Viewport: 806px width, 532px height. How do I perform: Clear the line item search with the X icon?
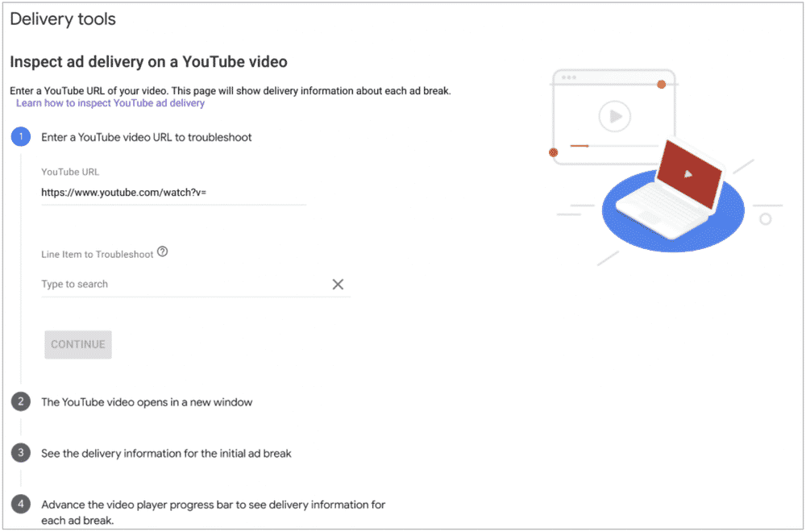coord(338,285)
